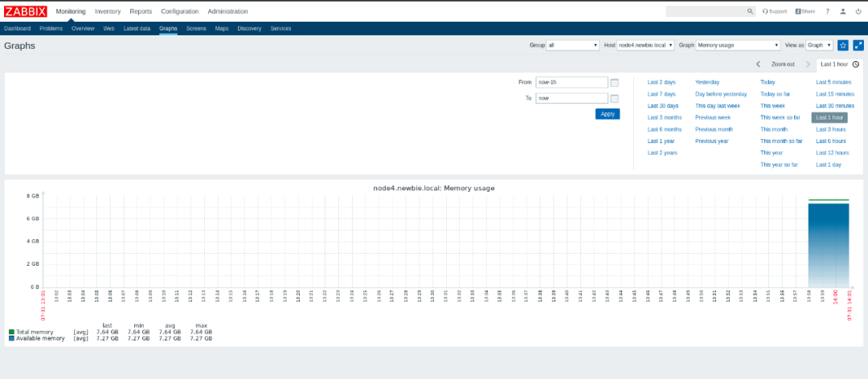Open the Reports menu
Image resolution: width=868 pixels, height=379 pixels.
coord(141,11)
